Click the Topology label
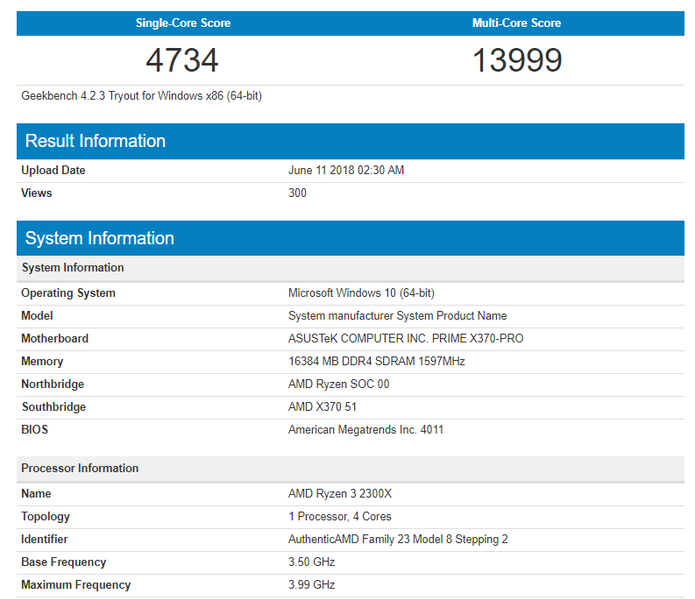The width and height of the screenshot is (695, 599). [46, 517]
